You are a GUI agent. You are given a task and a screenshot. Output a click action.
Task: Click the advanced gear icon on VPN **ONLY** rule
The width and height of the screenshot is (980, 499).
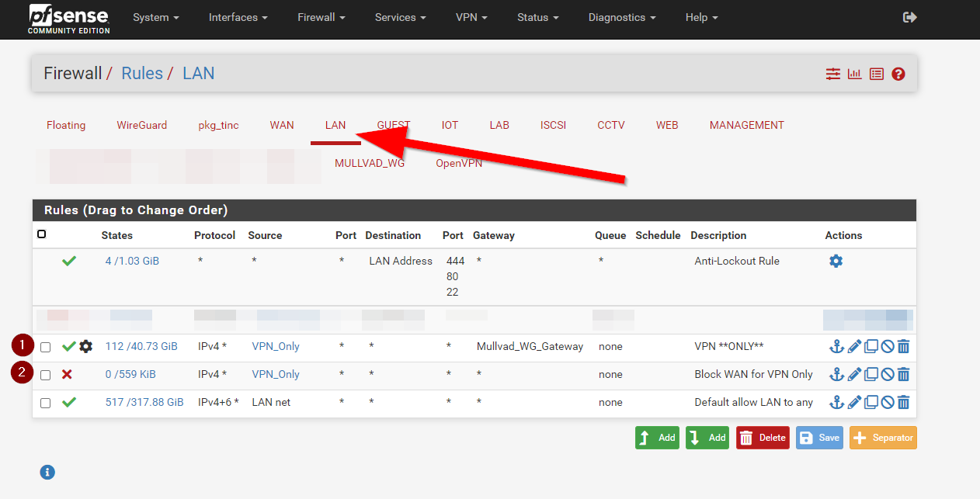86,346
